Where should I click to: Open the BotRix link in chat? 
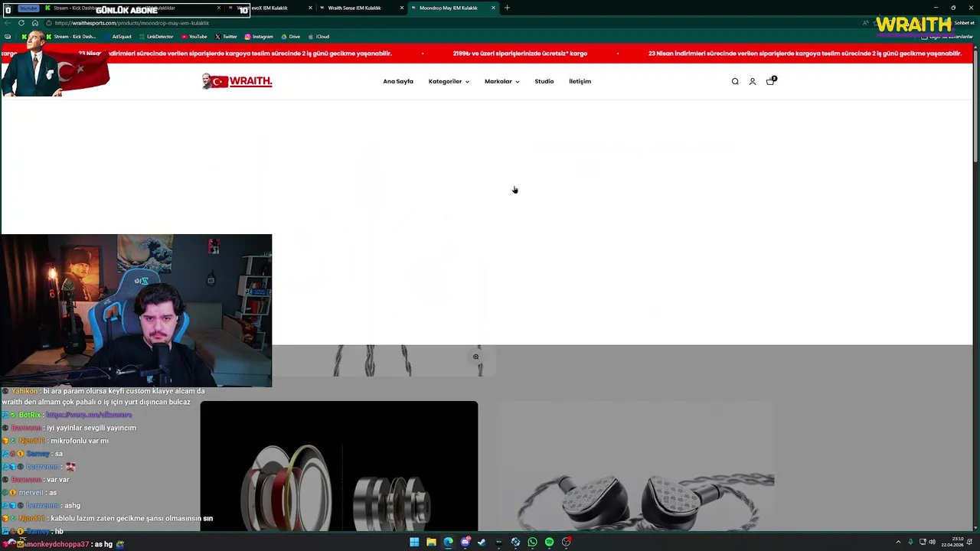pos(89,415)
